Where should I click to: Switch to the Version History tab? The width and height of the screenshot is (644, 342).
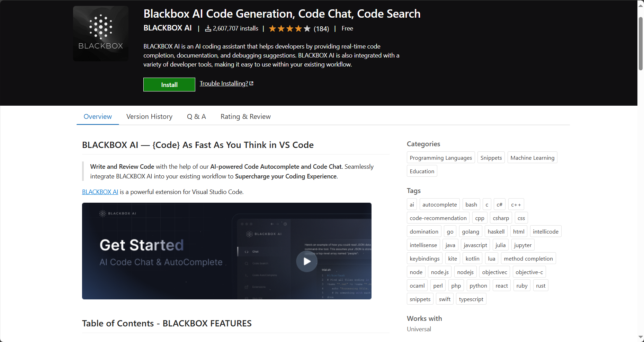tap(150, 116)
